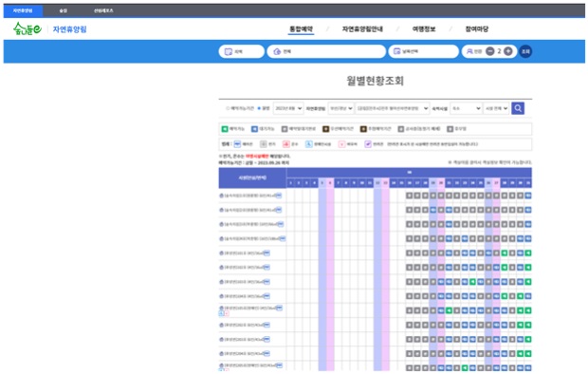This screenshot has width=588, height=374.
Task: Open the 자연휴양림안내 menu
Action: point(362,28)
